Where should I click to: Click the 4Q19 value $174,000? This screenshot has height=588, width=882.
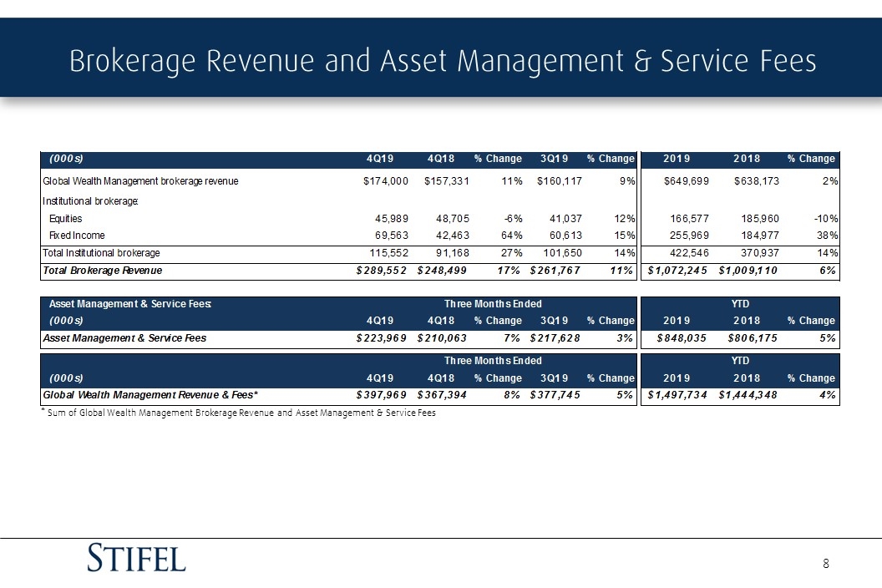pyautogui.click(x=386, y=181)
